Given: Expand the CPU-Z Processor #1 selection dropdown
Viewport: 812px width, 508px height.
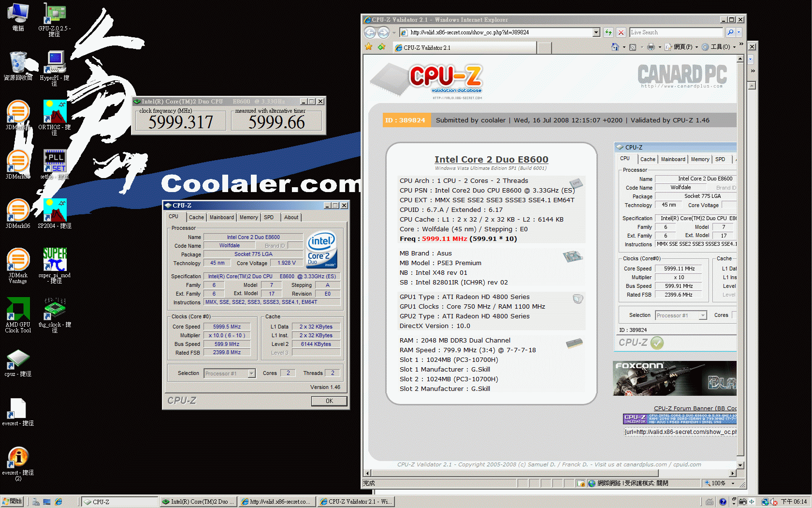Looking at the screenshot, I should 251,374.
